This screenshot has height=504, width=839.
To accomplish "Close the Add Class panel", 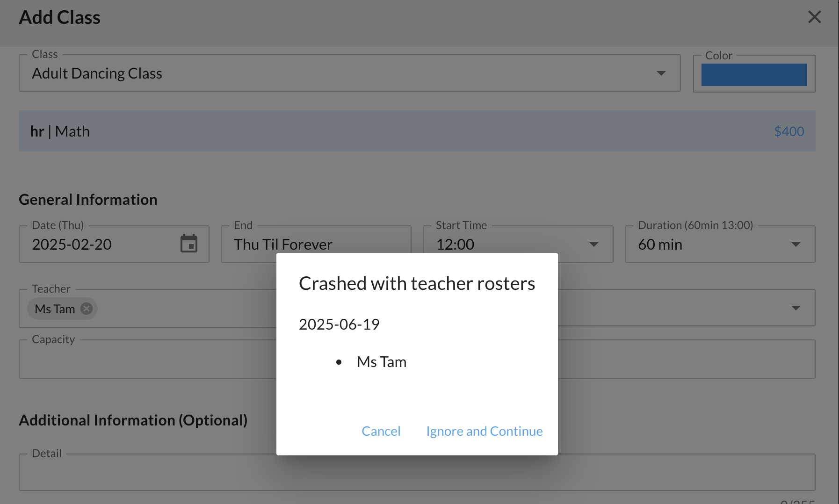I will (814, 17).
